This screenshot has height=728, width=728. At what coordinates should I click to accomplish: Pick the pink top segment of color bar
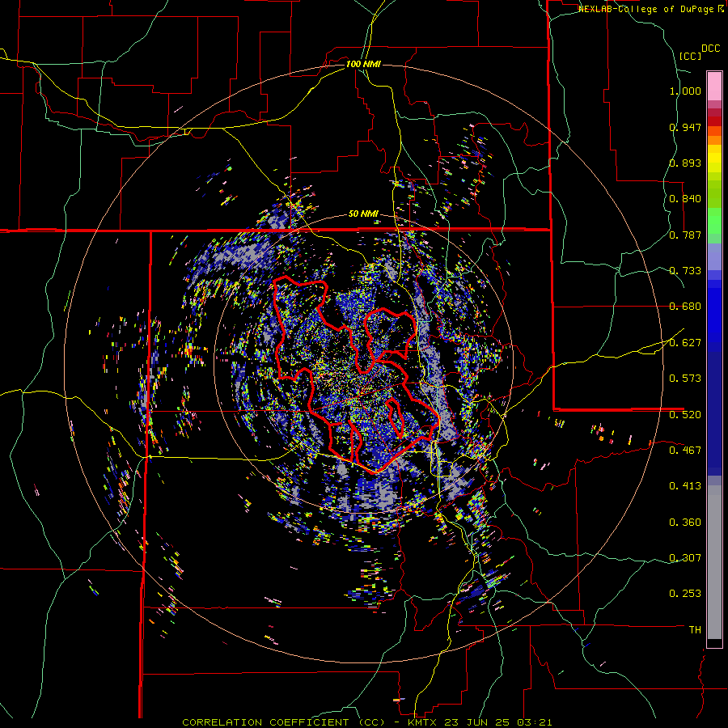pyautogui.click(x=714, y=86)
